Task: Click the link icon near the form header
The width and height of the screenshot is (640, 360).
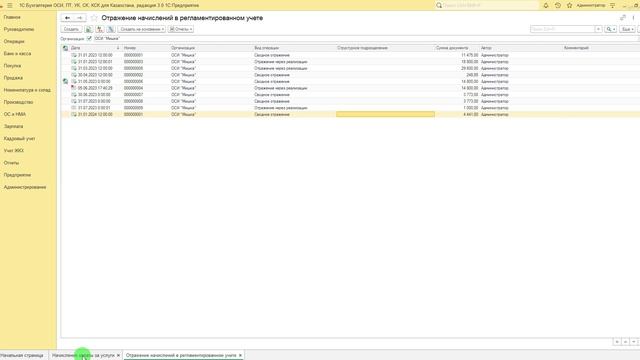Action: tap(623, 18)
